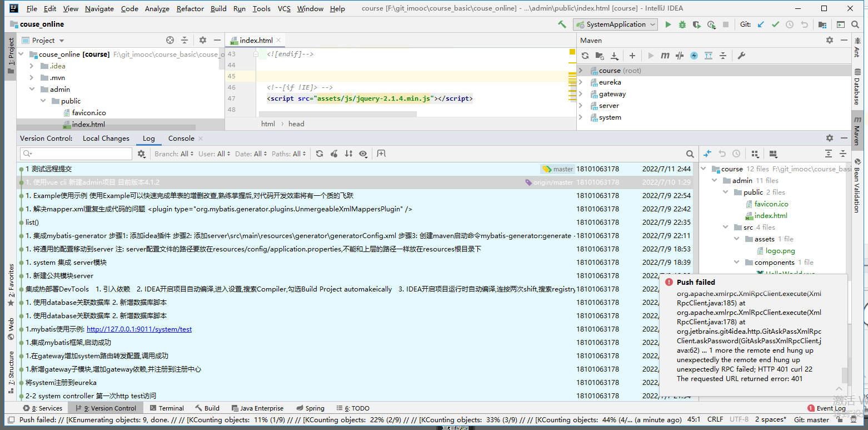Open Project panel gear settings

point(203,40)
